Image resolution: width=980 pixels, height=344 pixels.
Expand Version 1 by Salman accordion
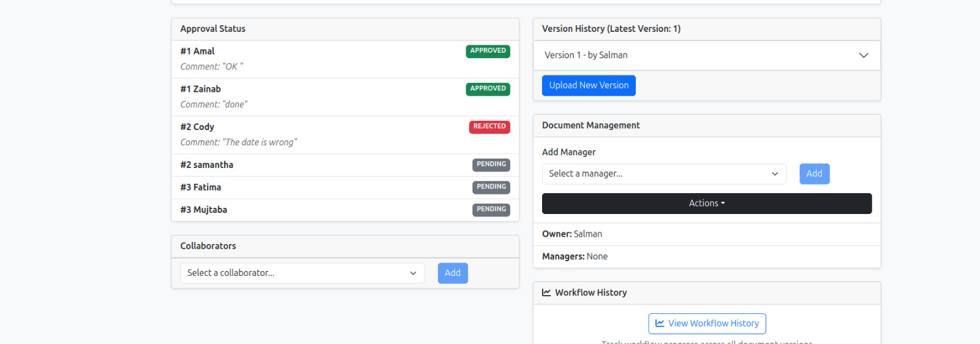(707, 55)
